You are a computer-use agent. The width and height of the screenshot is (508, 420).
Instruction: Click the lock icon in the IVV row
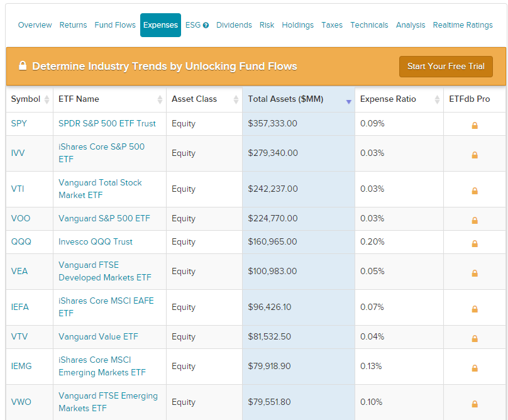[475, 155]
